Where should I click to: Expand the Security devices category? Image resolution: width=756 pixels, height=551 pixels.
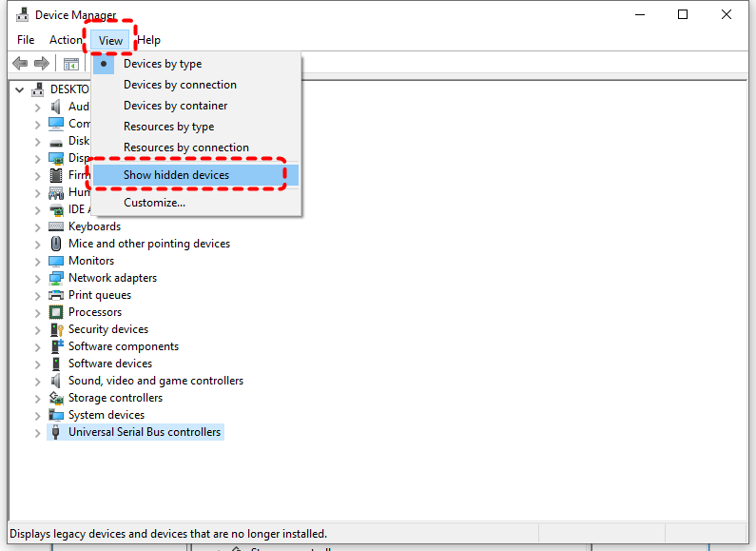[x=38, y=330]
